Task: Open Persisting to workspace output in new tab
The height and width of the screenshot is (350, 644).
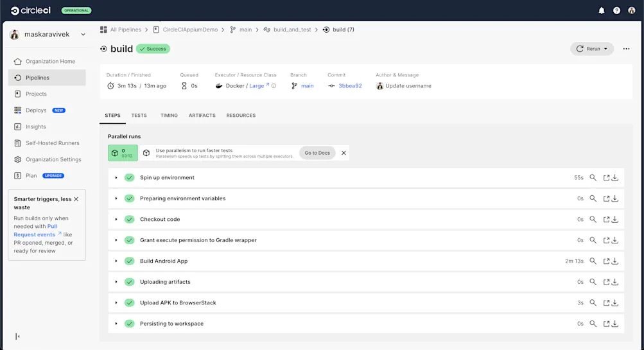Action: (x=606, y=324)
